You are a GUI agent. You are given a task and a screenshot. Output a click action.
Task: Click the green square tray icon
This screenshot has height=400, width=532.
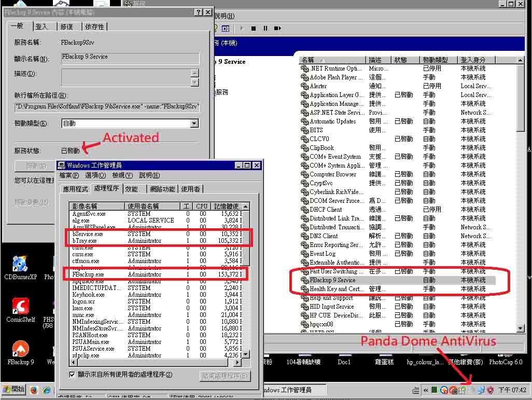click(x=434, y=390)
